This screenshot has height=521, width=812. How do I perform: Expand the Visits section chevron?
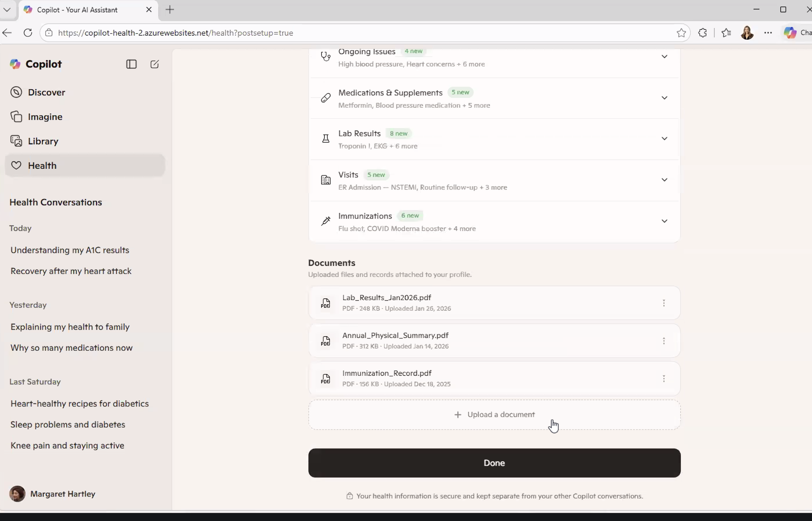[664, 180]
